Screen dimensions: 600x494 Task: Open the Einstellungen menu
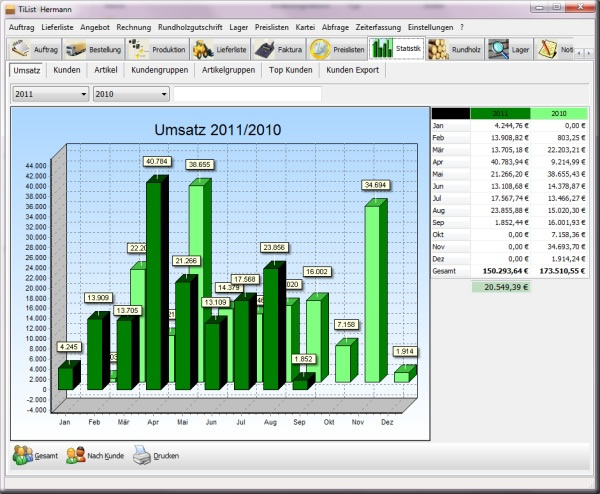coord(430,28)
